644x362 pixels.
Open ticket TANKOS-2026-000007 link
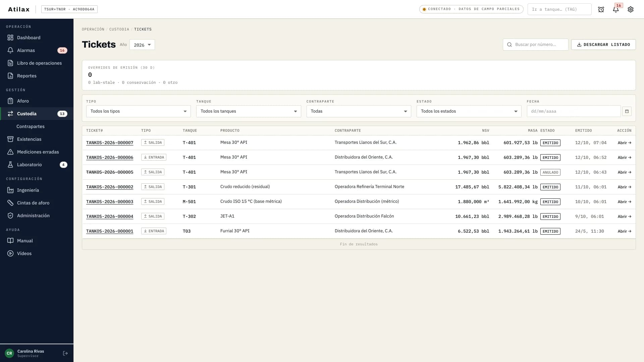(110, 143)
